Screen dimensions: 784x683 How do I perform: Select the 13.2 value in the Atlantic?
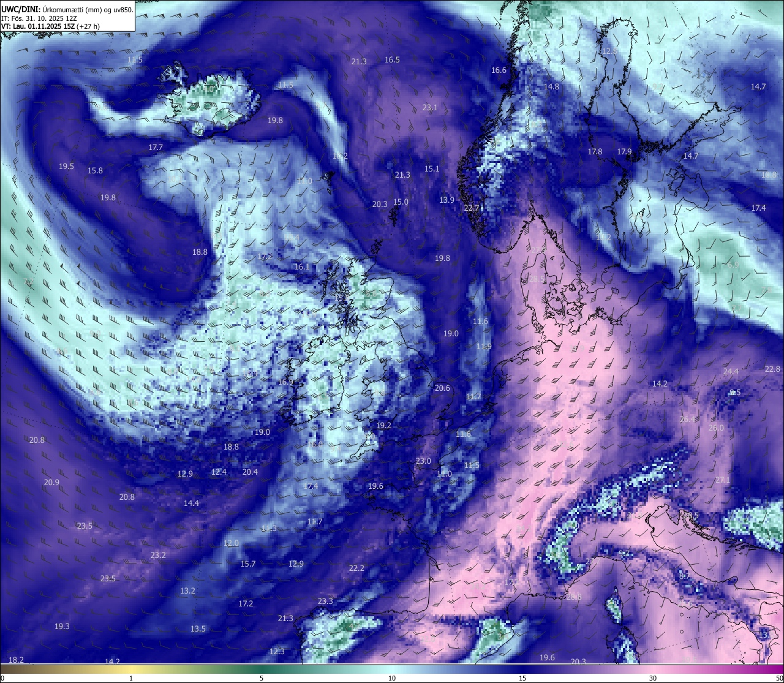tap(187, 591)
